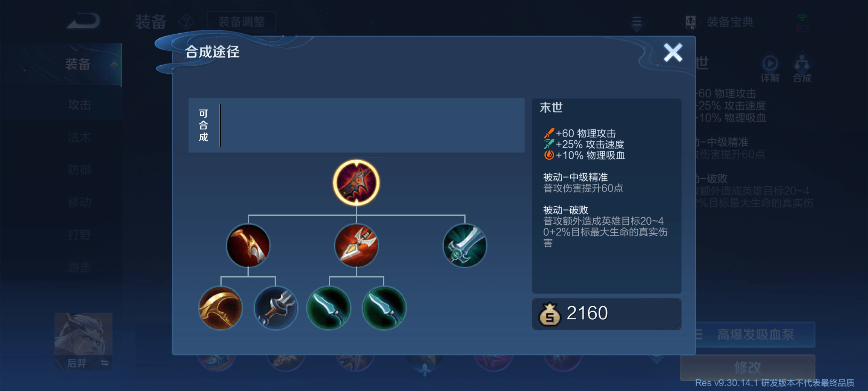Select the first teal dagger base item

point(329,308)
